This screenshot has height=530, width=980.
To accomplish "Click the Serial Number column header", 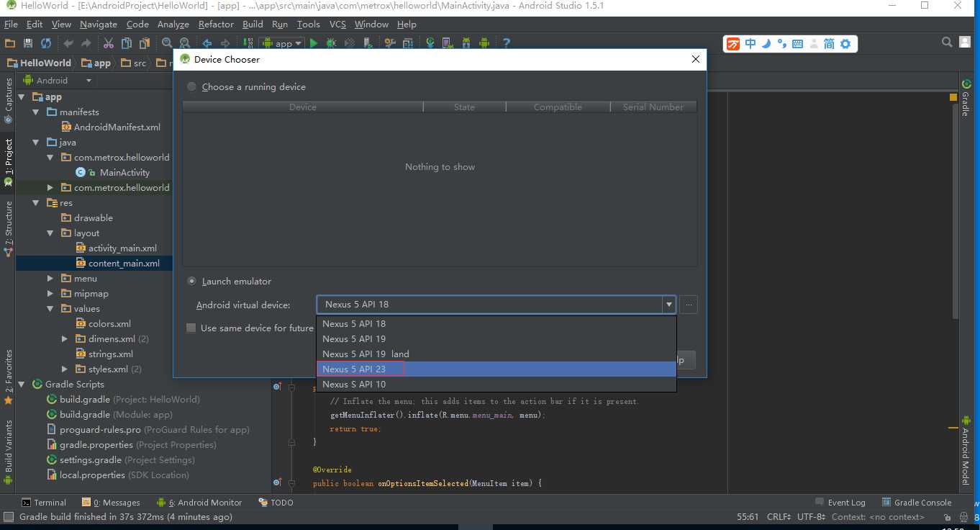I will (x=653, y=107).
